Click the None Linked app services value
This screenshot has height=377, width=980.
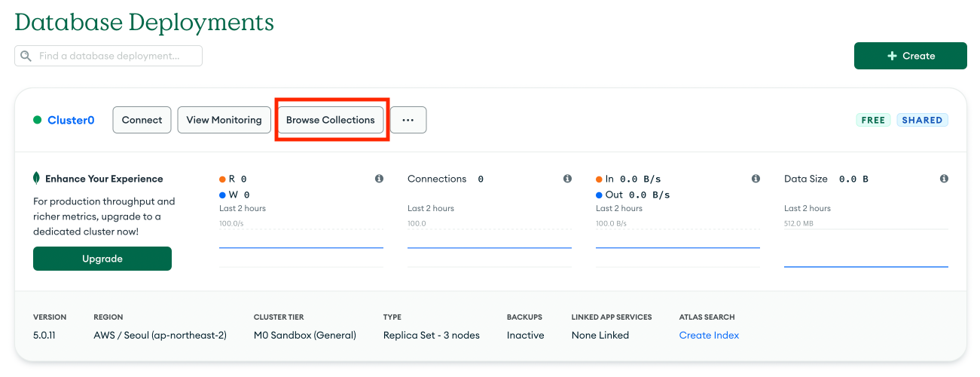(x=600, y=335)
